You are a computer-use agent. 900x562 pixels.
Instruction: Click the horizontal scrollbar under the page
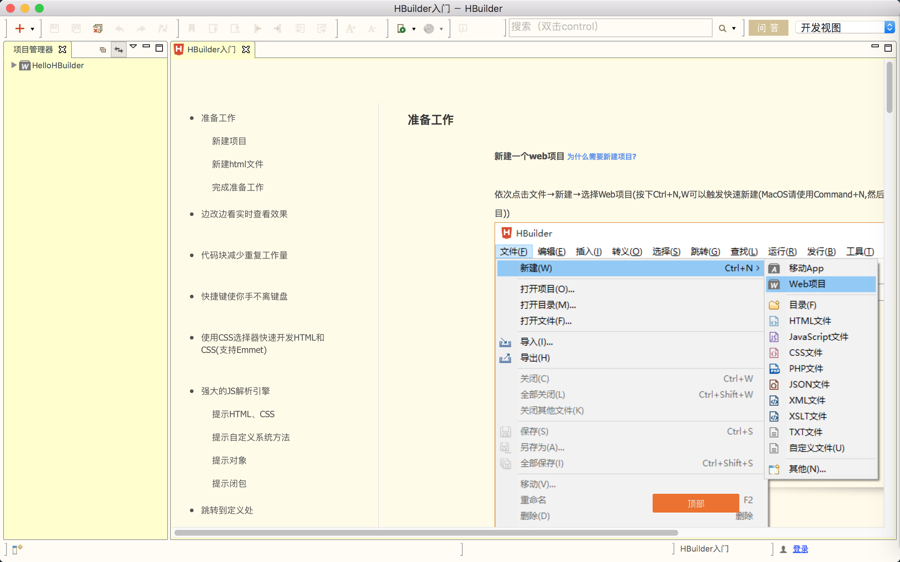[426, 532]
